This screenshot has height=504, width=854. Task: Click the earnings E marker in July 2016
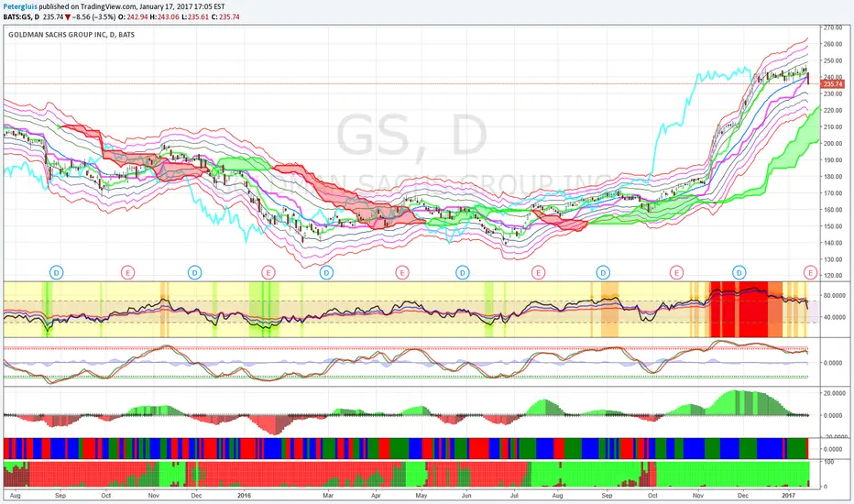(538, 272)
